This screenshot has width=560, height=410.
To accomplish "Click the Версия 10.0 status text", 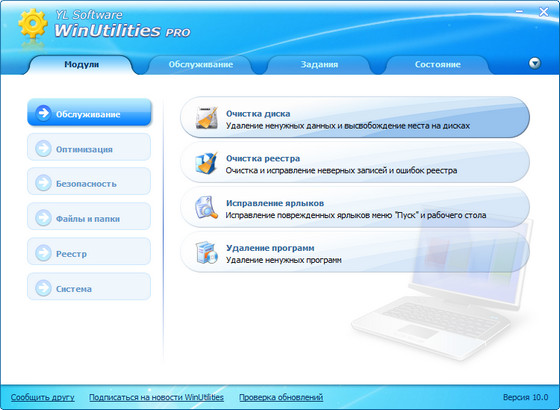I will [525, 397].
